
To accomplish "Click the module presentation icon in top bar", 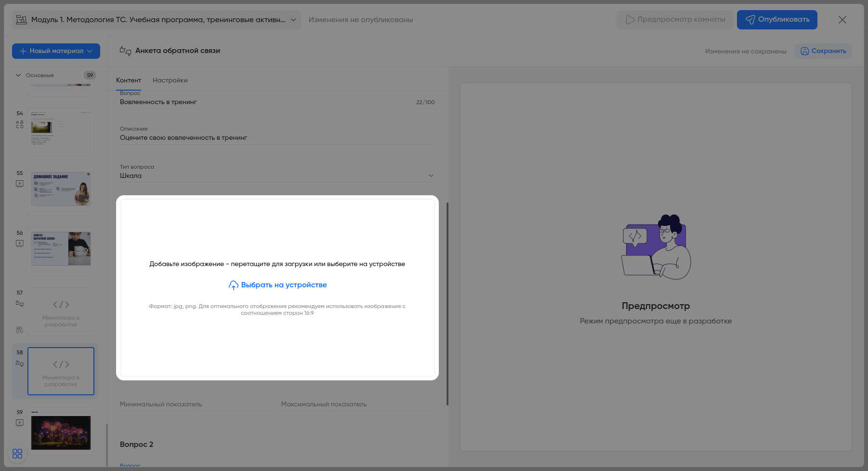I will pos(21,20).
